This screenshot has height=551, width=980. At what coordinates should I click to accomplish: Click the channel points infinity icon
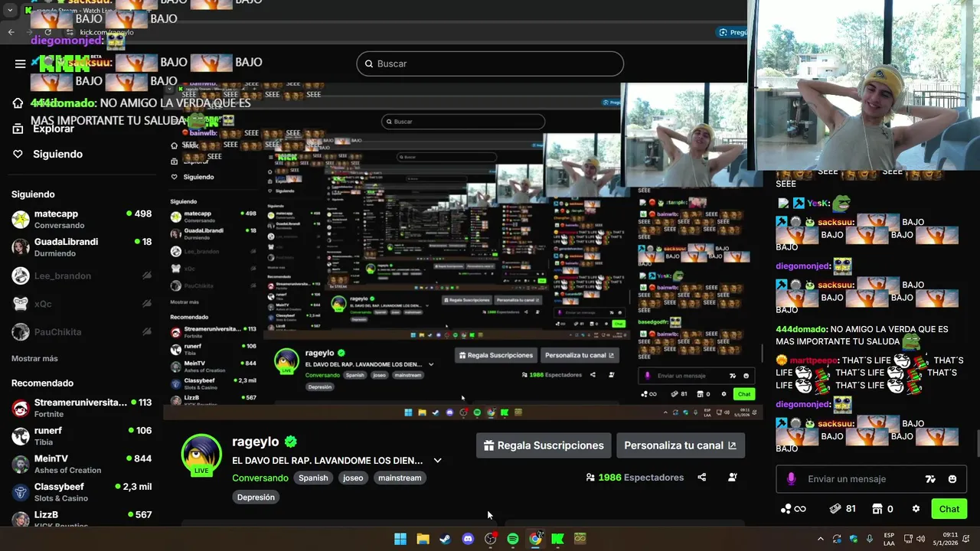[x=793, y=509]
